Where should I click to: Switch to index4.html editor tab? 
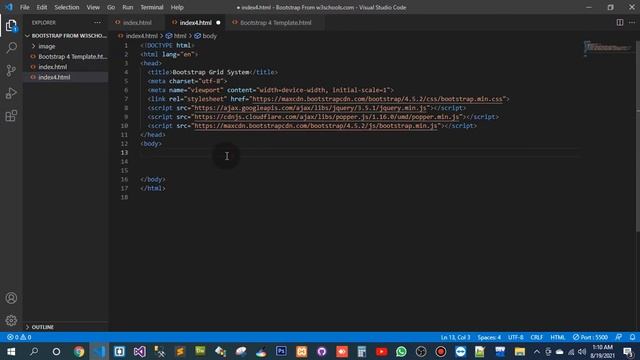pos(196,22)
